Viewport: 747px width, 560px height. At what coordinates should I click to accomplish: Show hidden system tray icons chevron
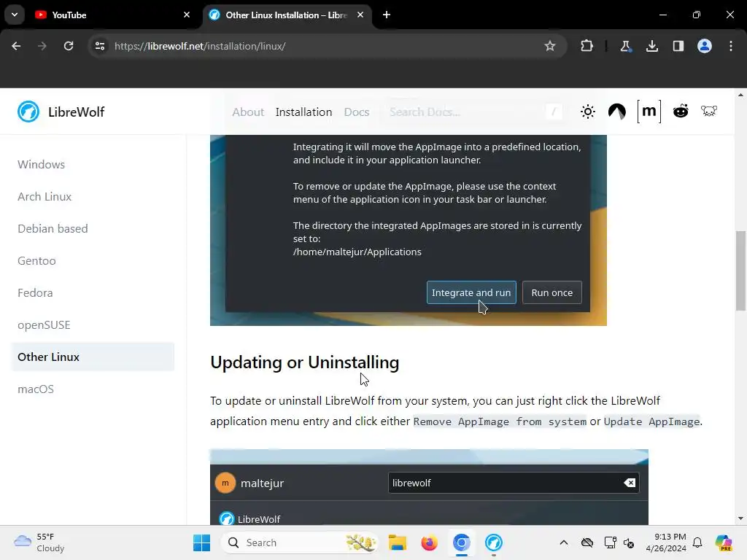click(564, 542)
